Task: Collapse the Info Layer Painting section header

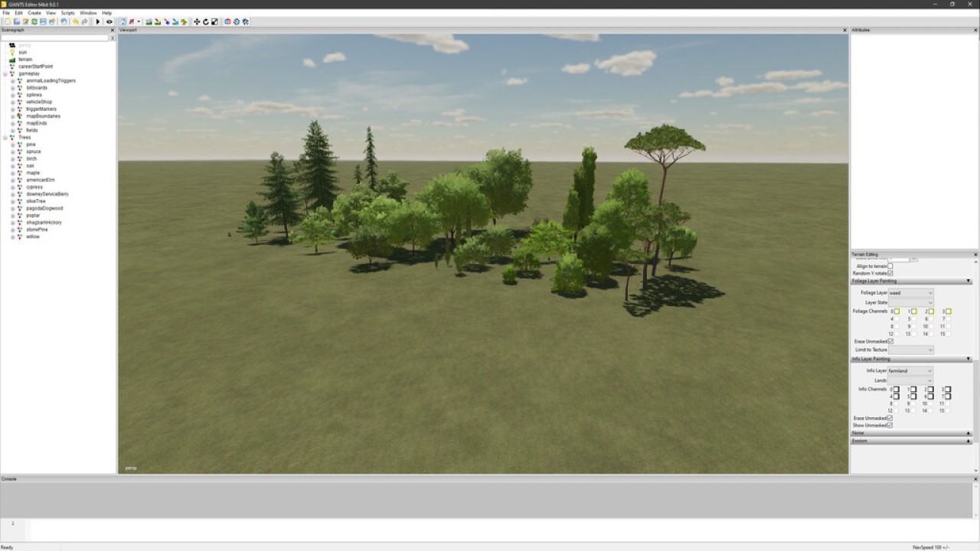Action: coord(969,358)
